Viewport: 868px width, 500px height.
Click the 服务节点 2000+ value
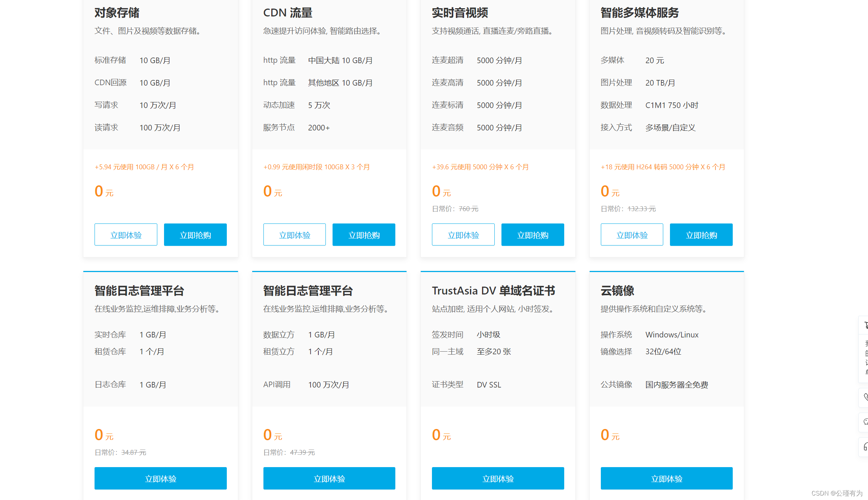point(319,128)
